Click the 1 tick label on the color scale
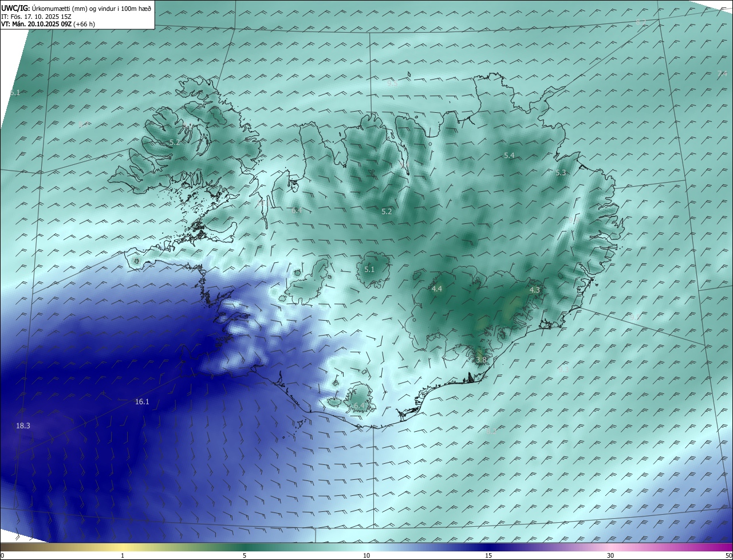Screen dimensions: 733x560 click(123, 556)
